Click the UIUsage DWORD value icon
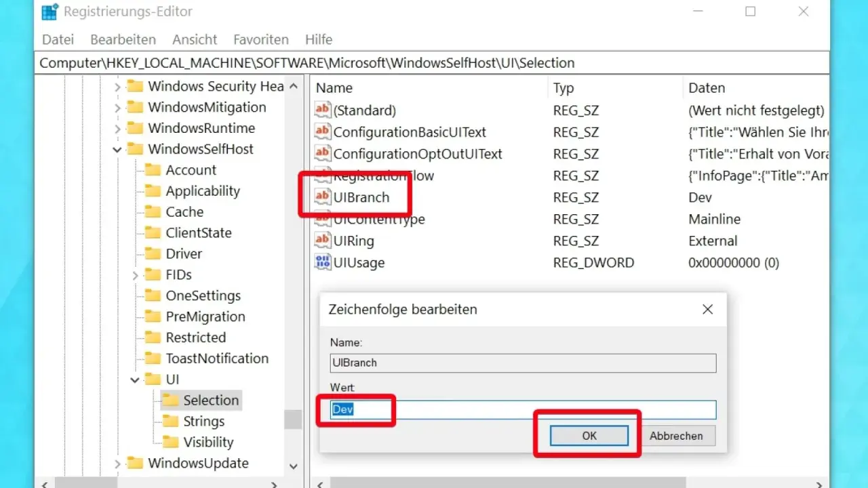Image resolution: width=868 pixels, height=488 pixels. pyautogui.click(x=323, y=262)
